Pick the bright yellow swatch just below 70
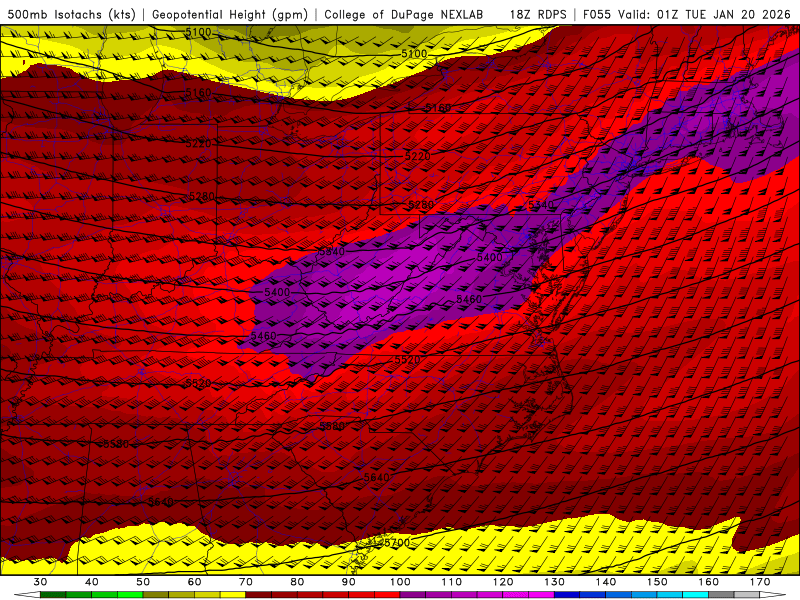 tap(233, 595)
